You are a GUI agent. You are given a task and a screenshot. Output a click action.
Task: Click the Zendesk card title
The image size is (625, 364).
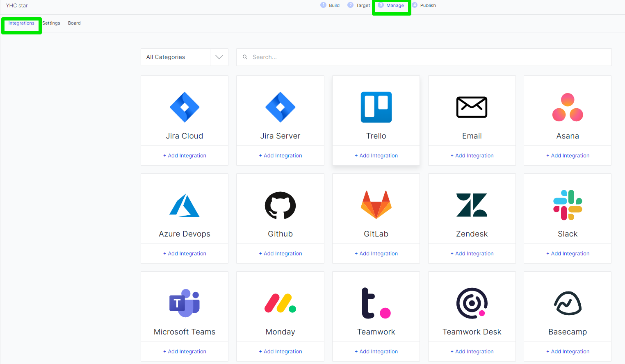pos(472,234)
